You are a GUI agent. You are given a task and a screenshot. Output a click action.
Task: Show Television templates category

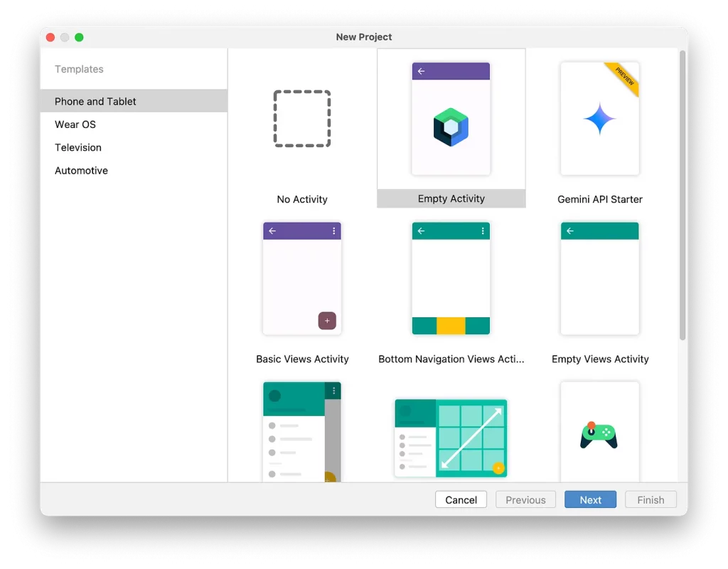point(78,147)
